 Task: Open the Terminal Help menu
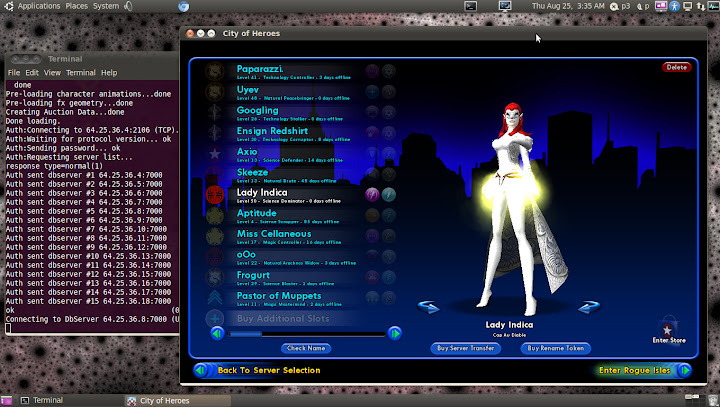(109, 73)
